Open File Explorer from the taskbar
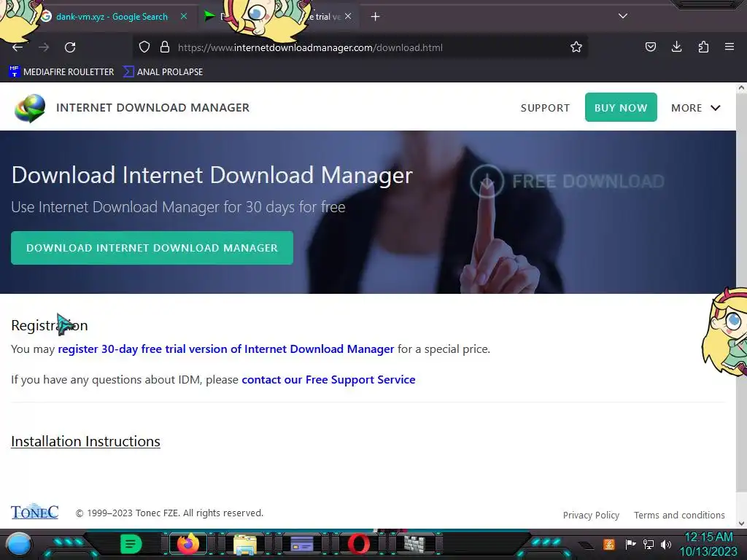This screenshot has width=747, height=560. (x=245, y=544)
